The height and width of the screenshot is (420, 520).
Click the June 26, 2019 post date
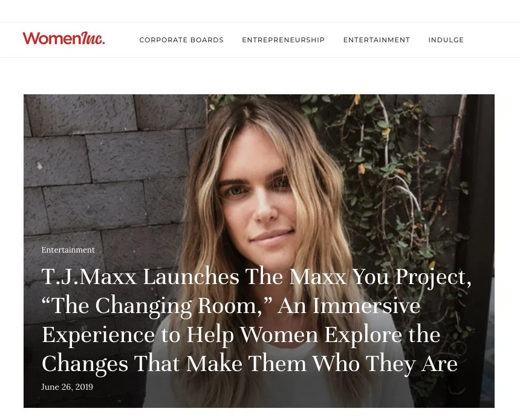[x=67, y=387]
